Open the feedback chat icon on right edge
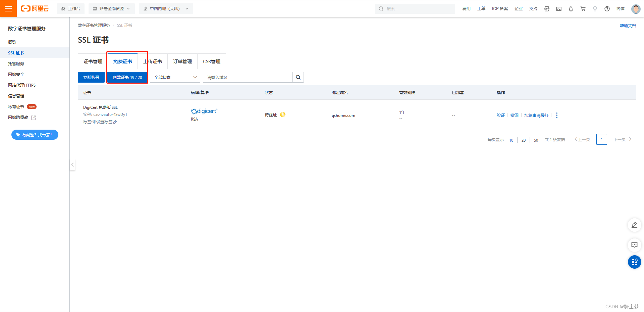644x312 pixels. tap(634, 245)
